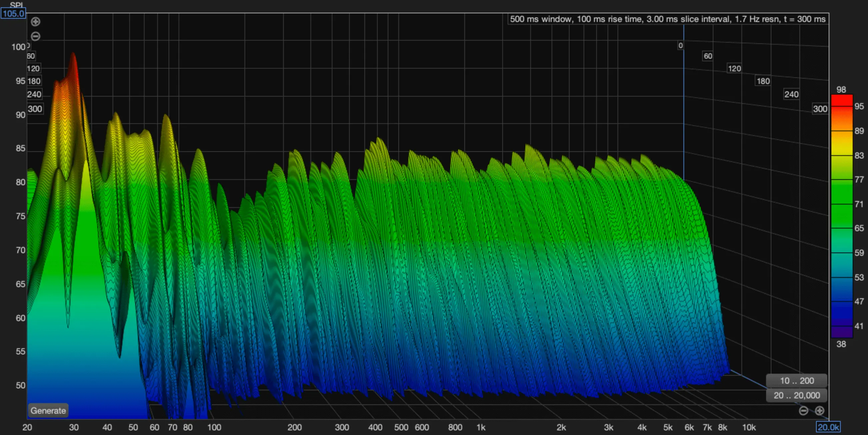The width and height of the screenshot is (868, 435).
Task: Select the 180 time label on right axis
Action: (762, 81)
